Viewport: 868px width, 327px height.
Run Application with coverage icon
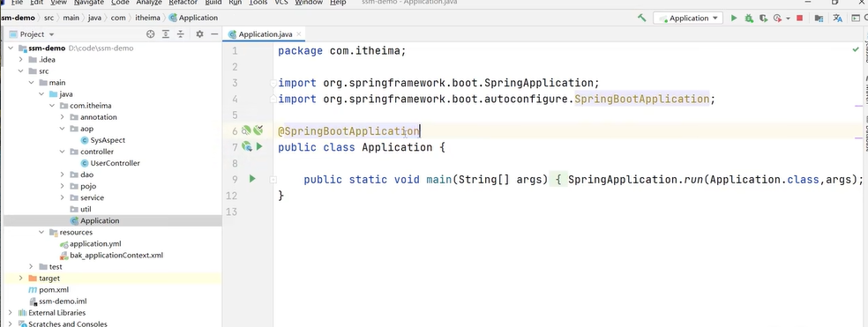(763, 19)
